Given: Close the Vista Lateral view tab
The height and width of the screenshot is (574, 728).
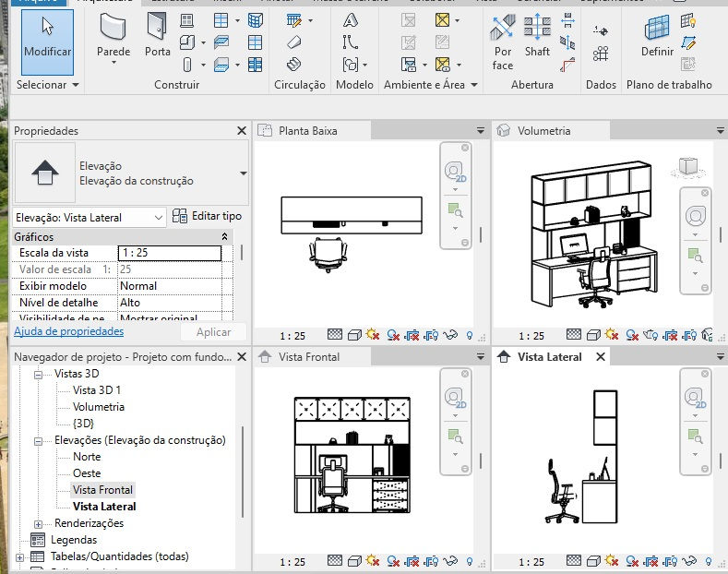Looking at the screenshot, I should pos(601,356).
